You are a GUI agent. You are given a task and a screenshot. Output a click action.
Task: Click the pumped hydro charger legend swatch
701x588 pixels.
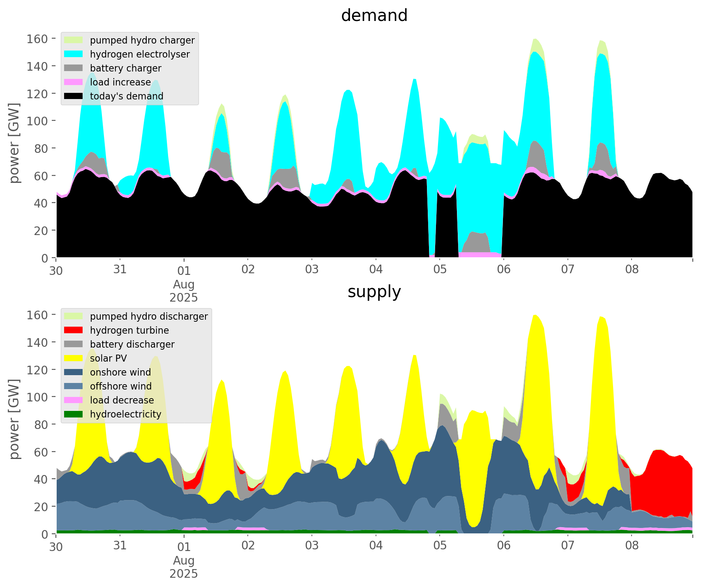click(x=74, y=40)
